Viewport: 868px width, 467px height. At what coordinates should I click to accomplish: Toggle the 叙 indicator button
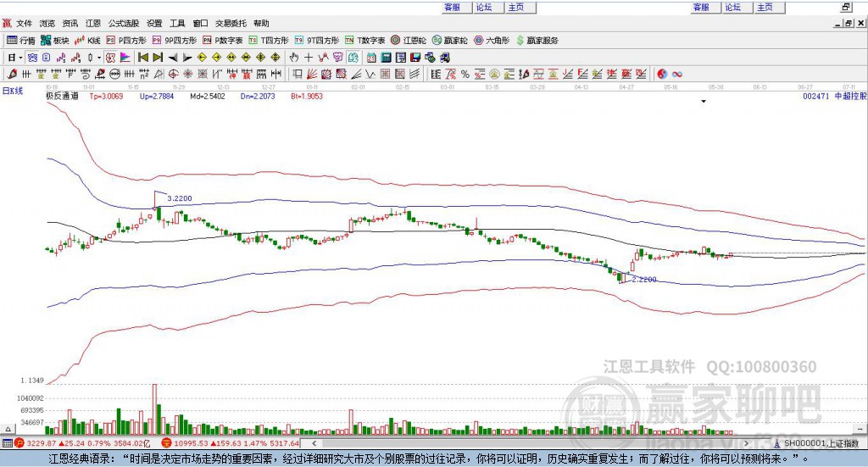[111, 58]
